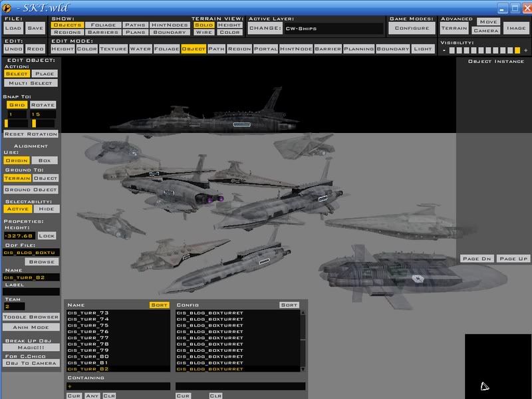
Task: Click the visibility plus icon
Action: click(525, 51)
